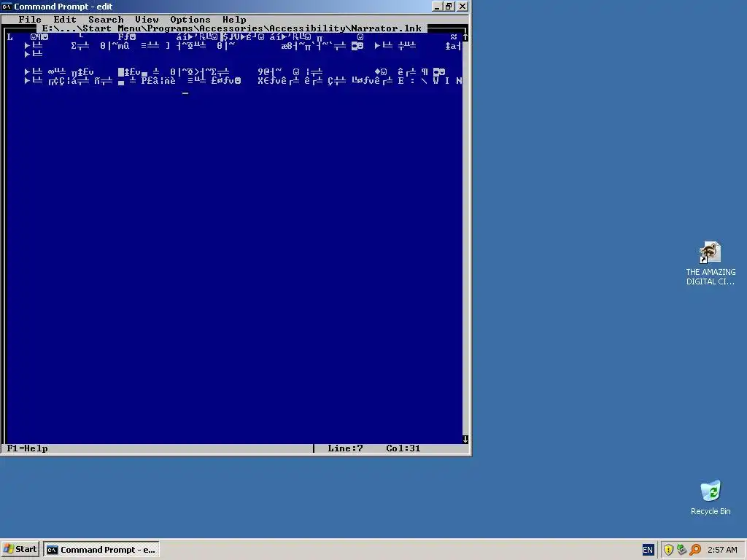
Task: Open the View menu
Action: point(147,20)
